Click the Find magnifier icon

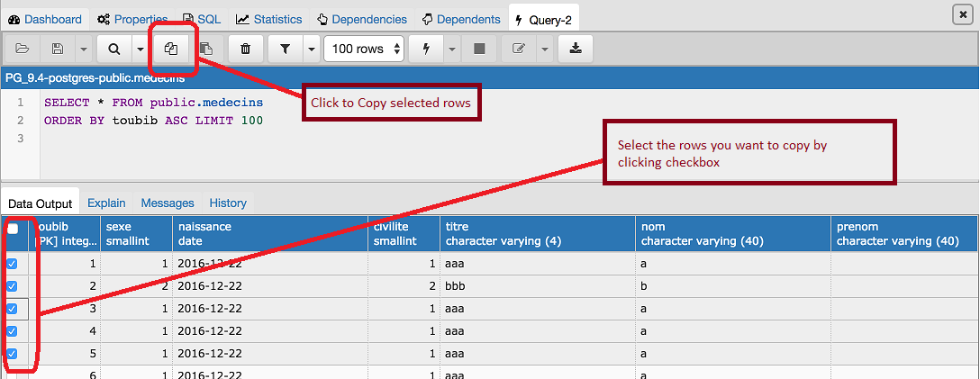point(113,49)
